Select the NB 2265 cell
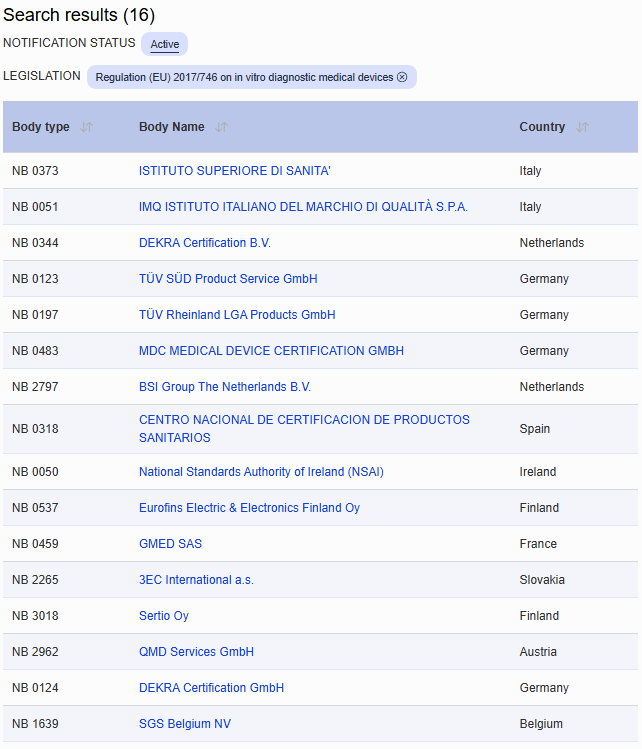Image resolution: width=642 pixels, height=749 pixels. tap(35, 580)
